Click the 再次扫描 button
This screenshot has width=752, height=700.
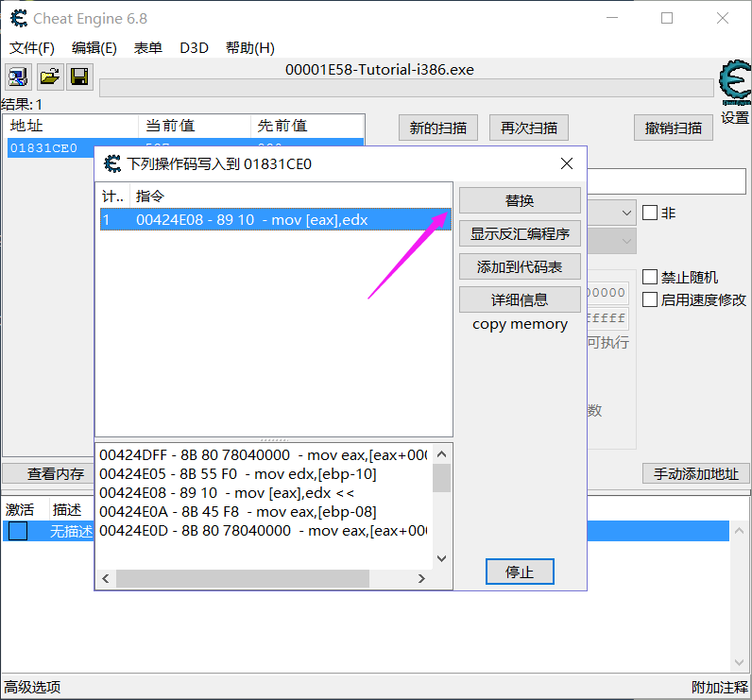coord(528,128)
